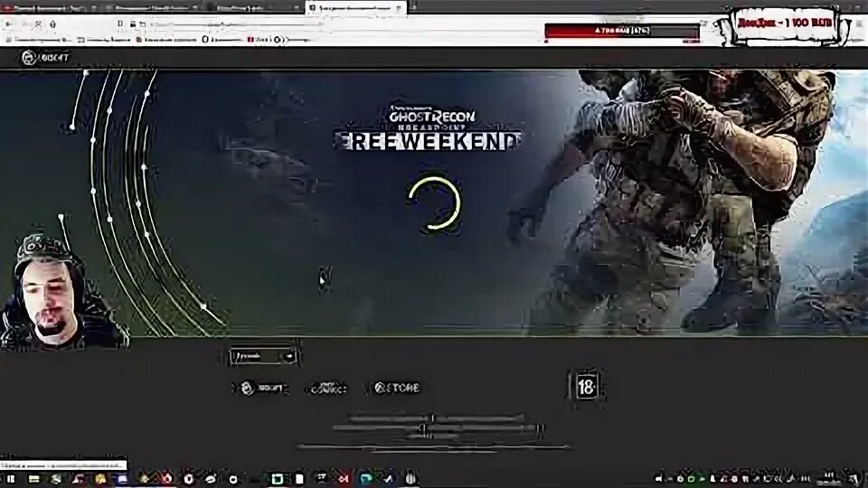Viewport: 868px width, 488px height.
Task: Click the Ubisoft logo in the page footer
Action: coord(263,389)
